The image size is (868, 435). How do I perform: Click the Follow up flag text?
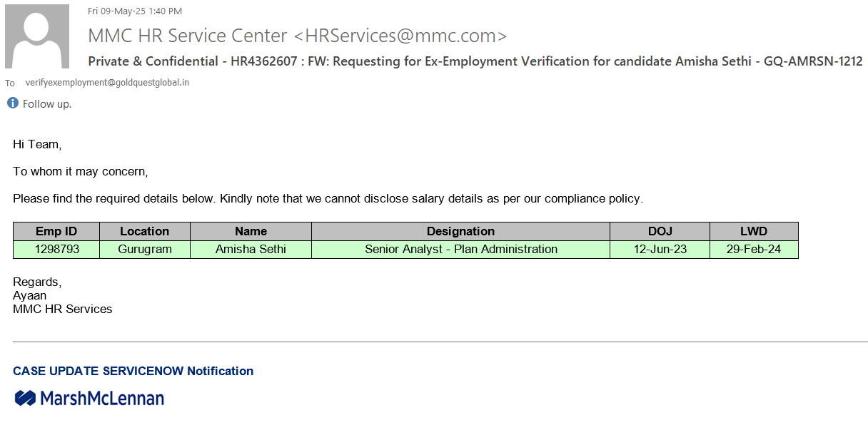tap(47, 104)
